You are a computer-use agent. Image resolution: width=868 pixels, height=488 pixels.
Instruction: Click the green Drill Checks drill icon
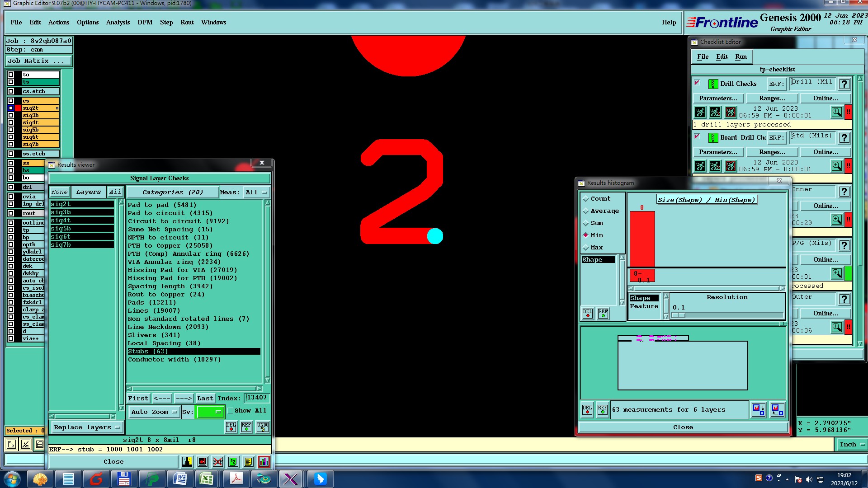pyautogui.click(x=713, y=84)
